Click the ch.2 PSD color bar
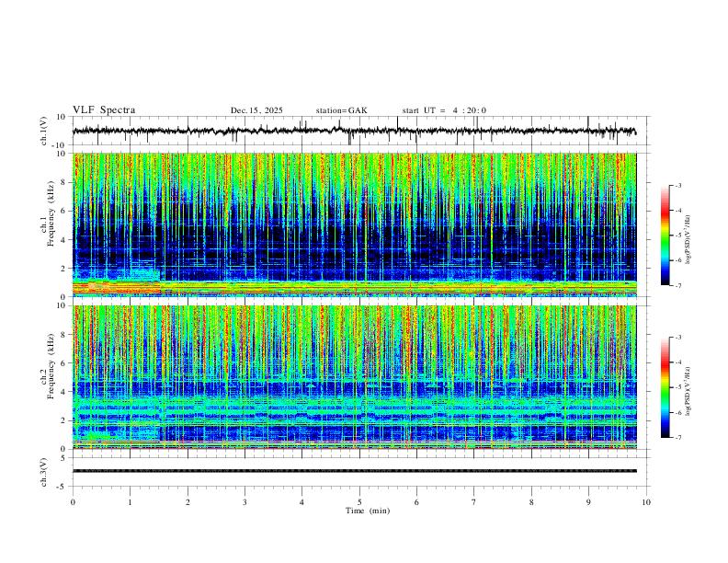Image resolution: width=728 pixels, height=563 pixels. (x=665, y=387)
